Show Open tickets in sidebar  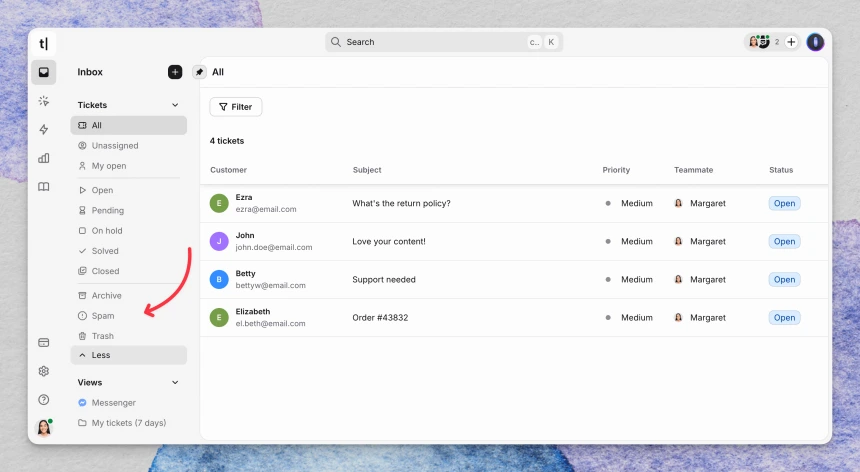pyautogui.click(x=128, y=190)
